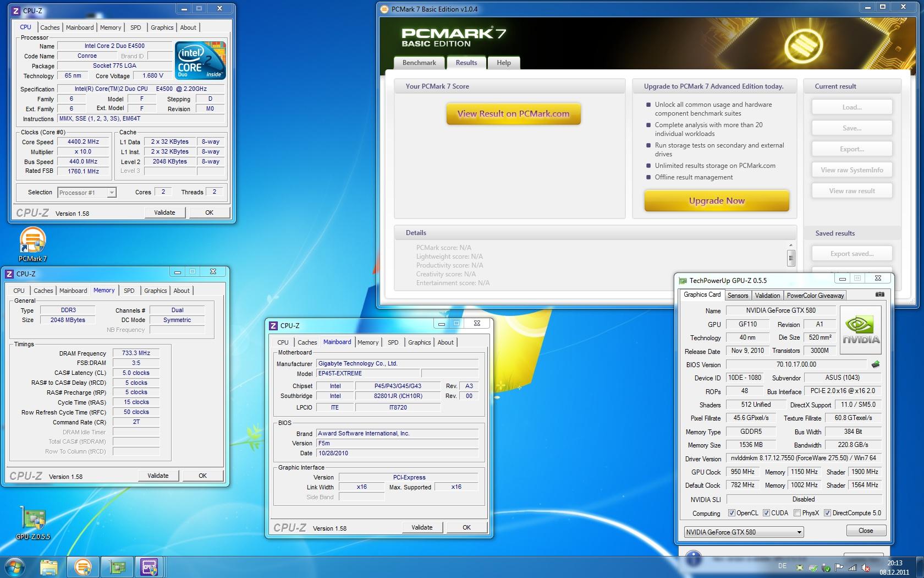Open the PowerColor Giveaway tab
Viewport: 924px width, 578px height.
pos(815,296)
